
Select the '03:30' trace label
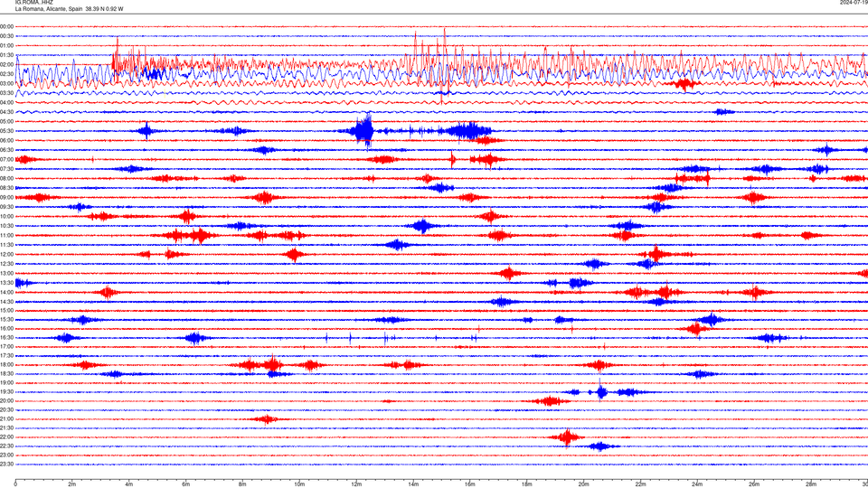pos(6,93)
